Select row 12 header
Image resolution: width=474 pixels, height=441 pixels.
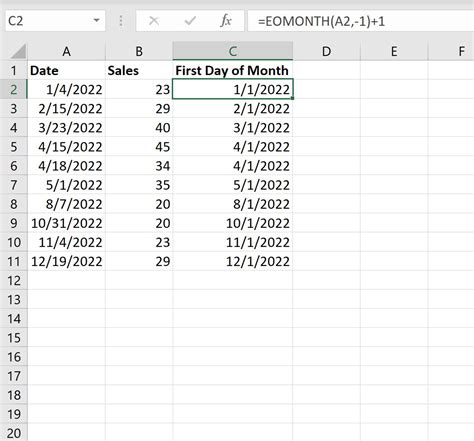pyautogui.click(x=14, y=280)
